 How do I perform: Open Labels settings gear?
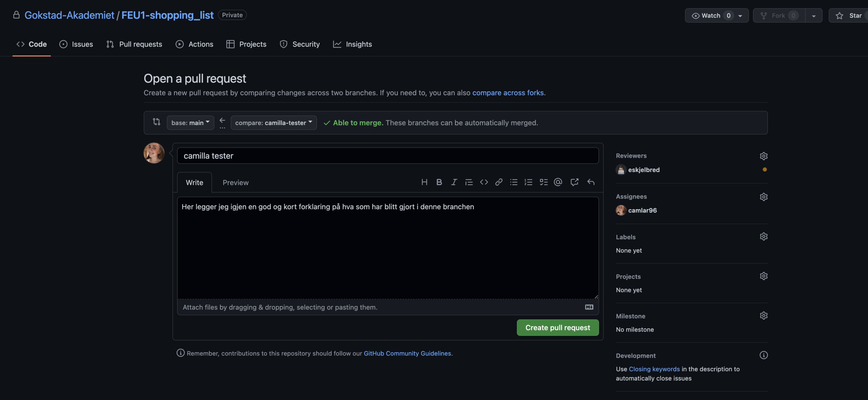point(763,237)
